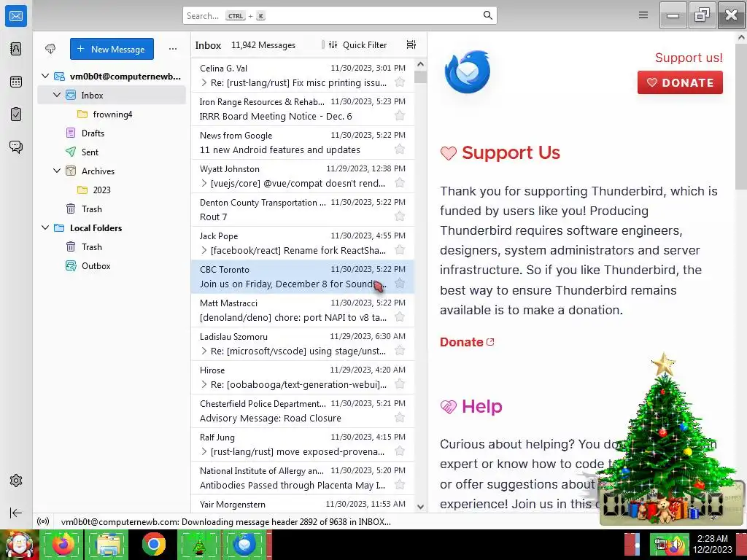
Task: Open the Sent folder
Action: click(112, 152)
